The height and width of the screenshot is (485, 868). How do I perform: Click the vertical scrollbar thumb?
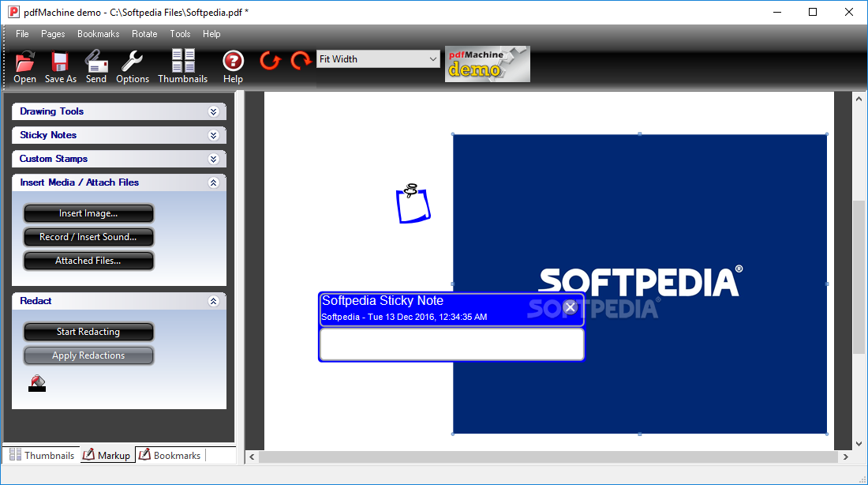[859, 277]
